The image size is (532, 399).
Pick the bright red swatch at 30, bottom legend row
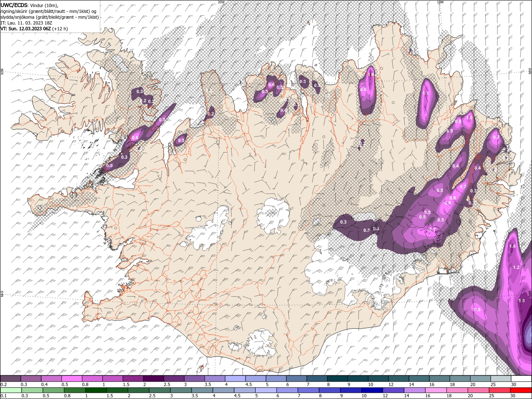(x=521, y=390)
